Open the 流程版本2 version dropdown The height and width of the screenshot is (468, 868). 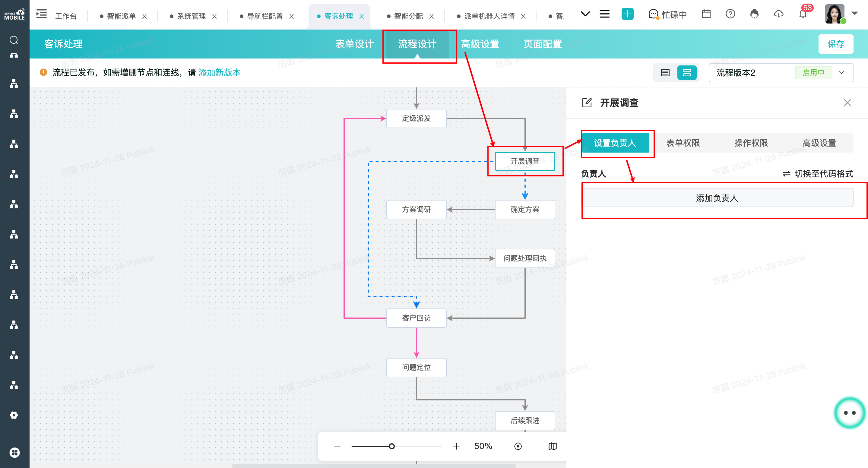781,72
